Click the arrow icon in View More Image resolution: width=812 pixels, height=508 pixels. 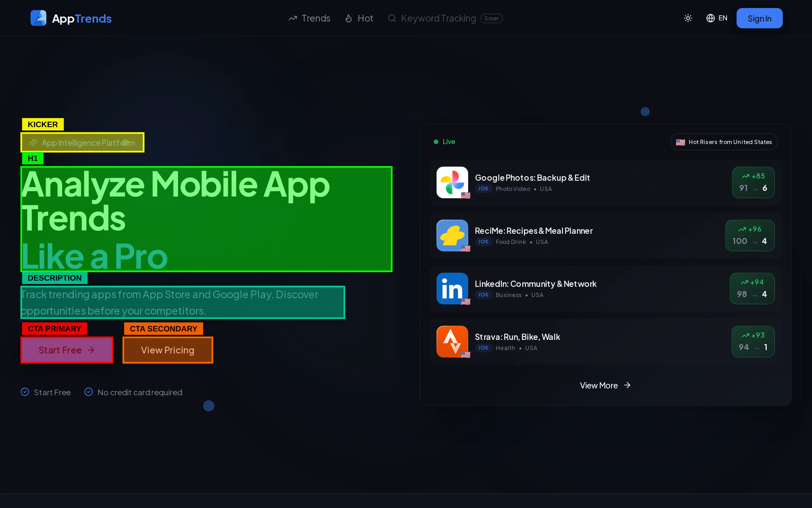click(x=627, y=385)
